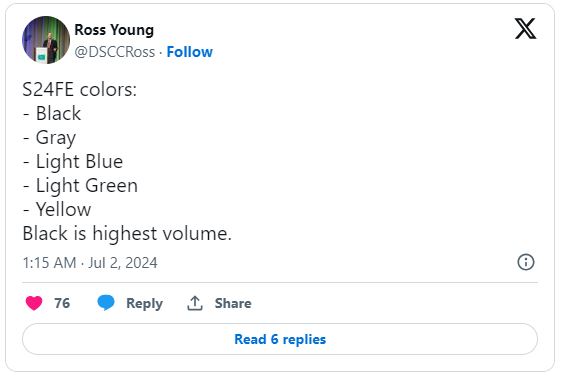Click the Reply text label

(145, 303)
